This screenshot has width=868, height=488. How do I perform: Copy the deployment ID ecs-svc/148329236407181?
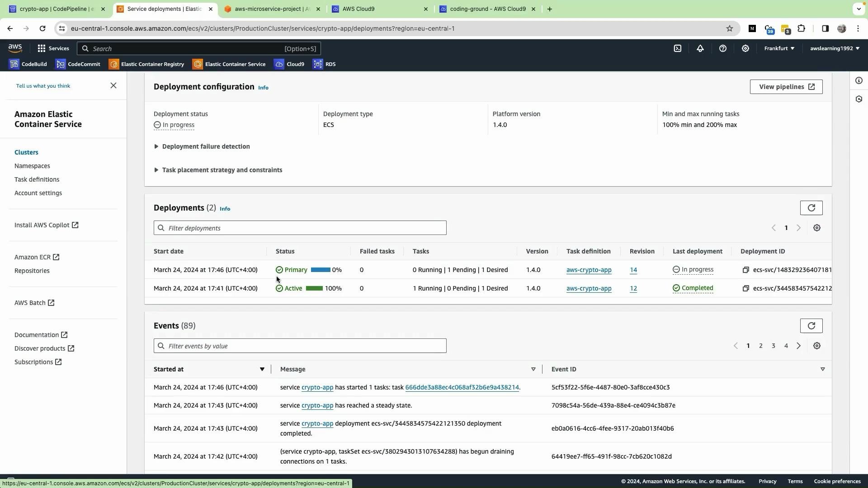click(746, 270)
